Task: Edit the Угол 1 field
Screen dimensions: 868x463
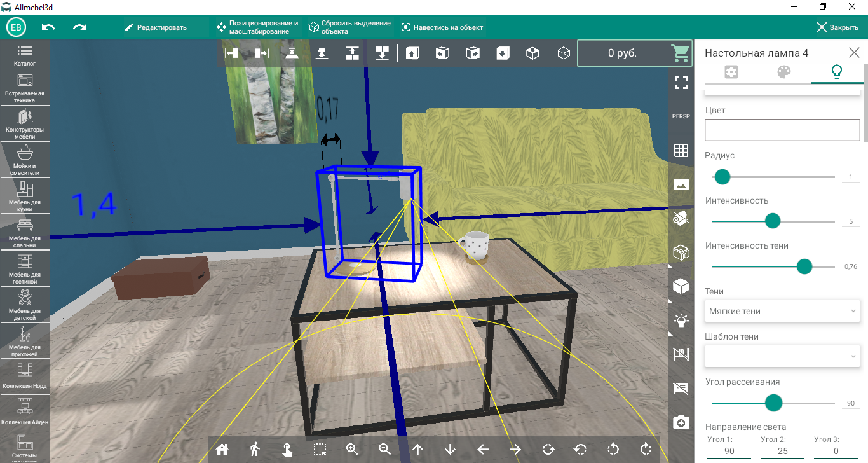Action: click(x=729, y=451)
